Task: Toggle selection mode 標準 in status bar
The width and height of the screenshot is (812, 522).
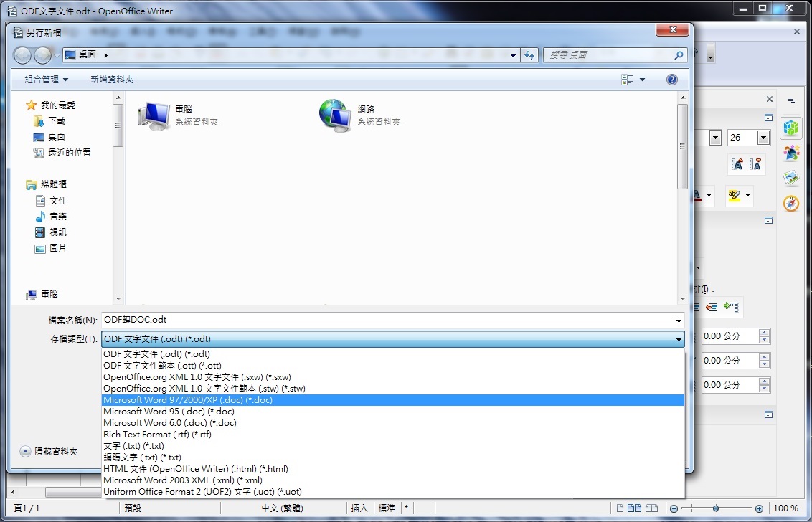Action: (x=387, y=508)
